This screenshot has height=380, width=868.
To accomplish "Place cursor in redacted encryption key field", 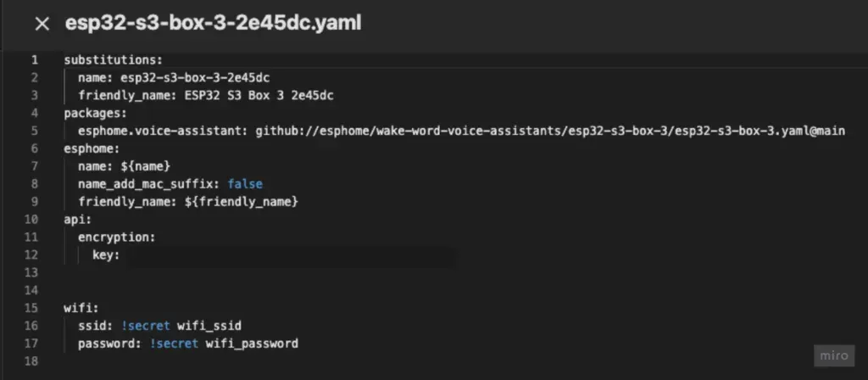I will point(288,255).
